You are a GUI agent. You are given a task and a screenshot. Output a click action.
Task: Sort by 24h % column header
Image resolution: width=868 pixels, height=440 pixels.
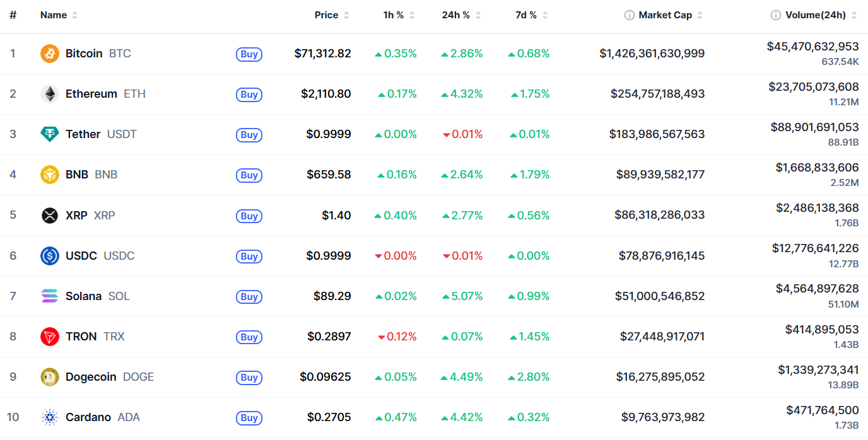click(461, 15)
